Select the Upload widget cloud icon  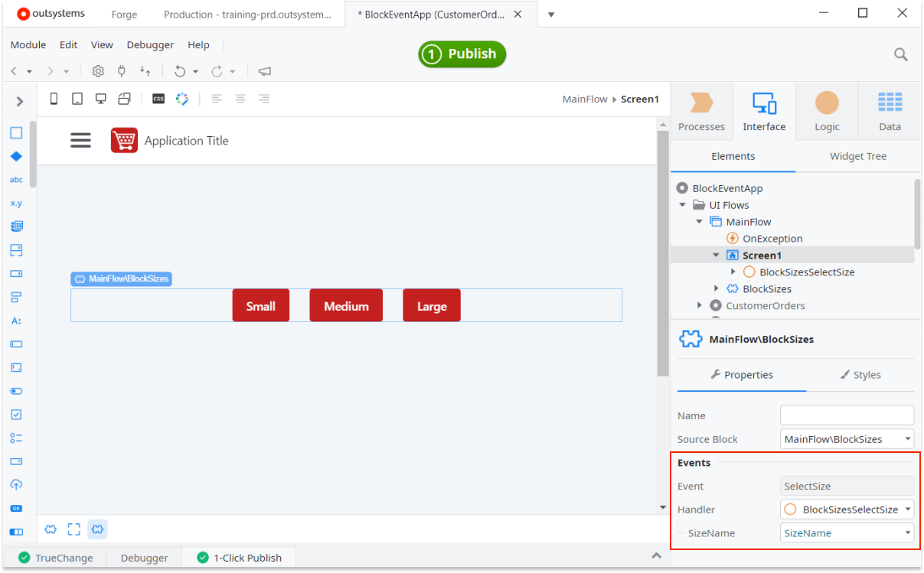click(16, 485)
